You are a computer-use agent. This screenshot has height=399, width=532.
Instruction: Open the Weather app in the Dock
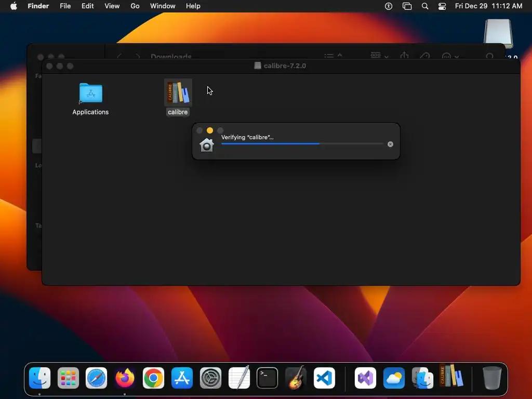point(394,378)
